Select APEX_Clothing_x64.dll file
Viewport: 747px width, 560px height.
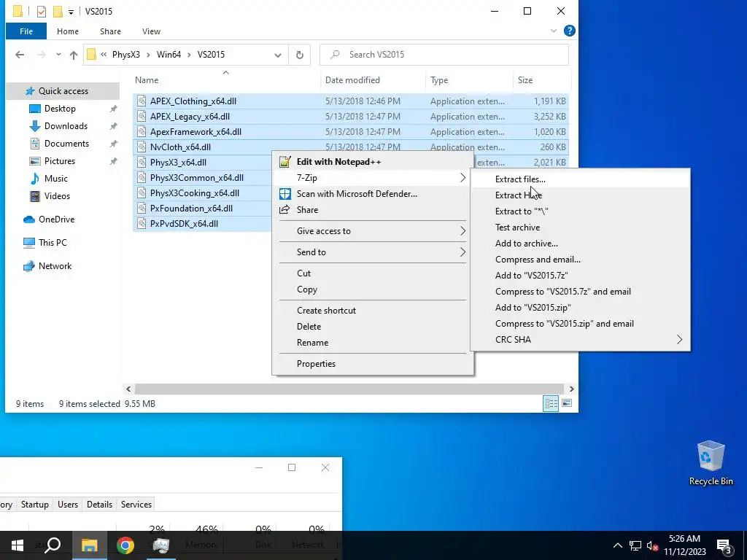(x=193, y=101)
